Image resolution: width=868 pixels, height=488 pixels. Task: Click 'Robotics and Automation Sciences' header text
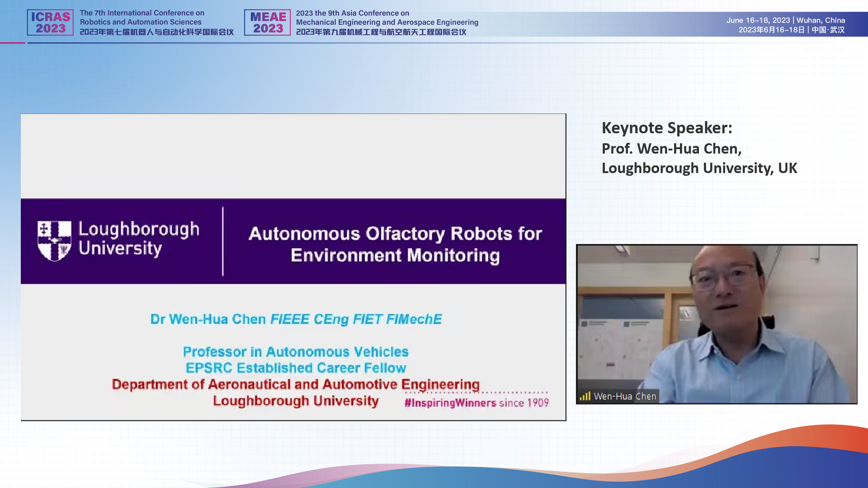[141, 22]
